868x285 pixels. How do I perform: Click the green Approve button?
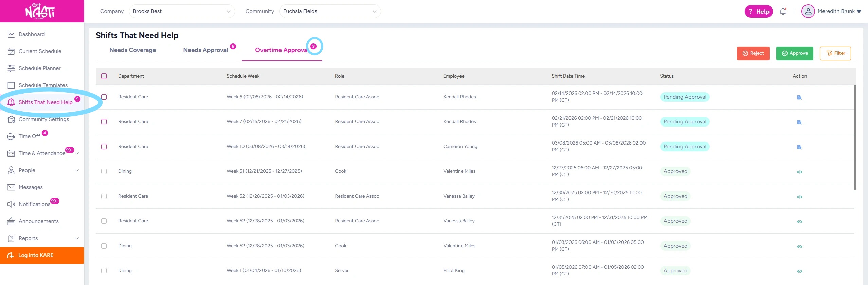click(795, 53)
